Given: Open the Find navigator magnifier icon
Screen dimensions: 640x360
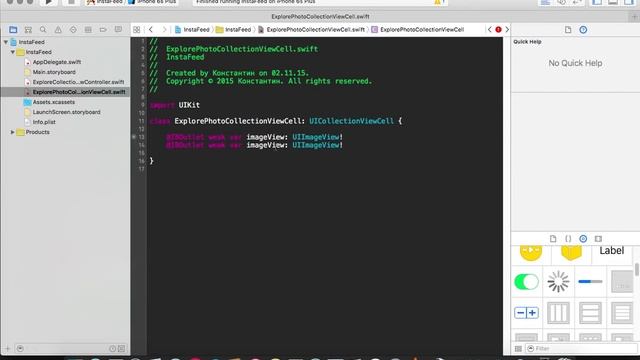Looking at the screenshot, I should pos(43,30).
